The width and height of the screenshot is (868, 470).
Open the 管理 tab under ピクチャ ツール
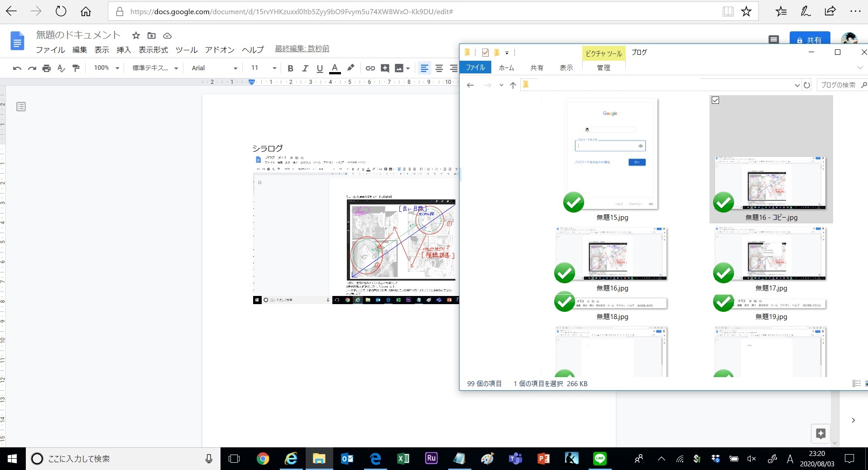pos(604,68)
